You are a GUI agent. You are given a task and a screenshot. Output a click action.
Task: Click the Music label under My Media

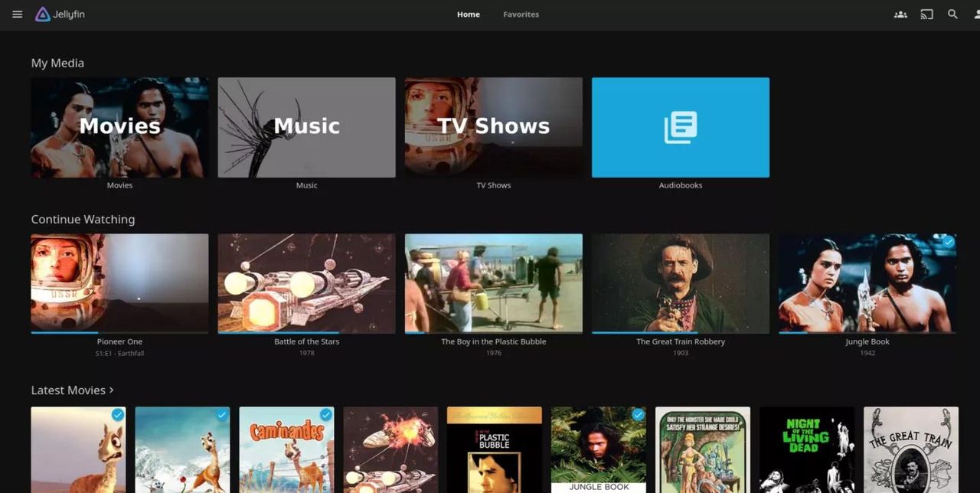tap(306, 185)
